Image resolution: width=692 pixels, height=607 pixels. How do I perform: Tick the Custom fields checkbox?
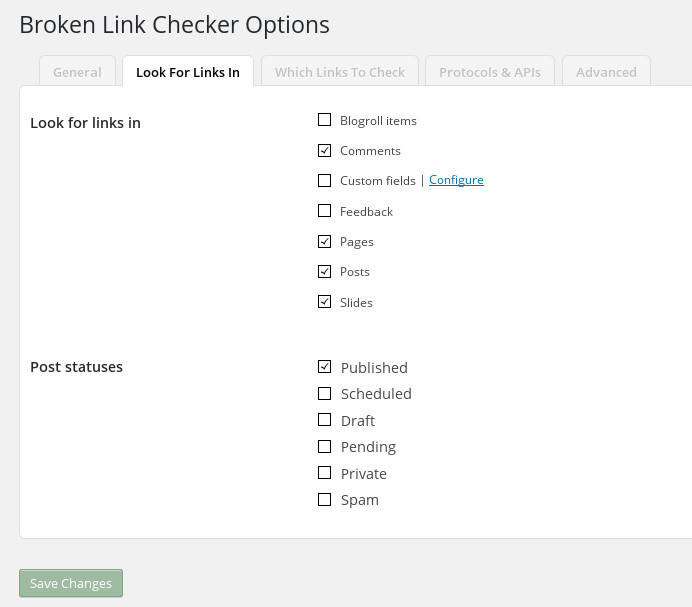324,181
